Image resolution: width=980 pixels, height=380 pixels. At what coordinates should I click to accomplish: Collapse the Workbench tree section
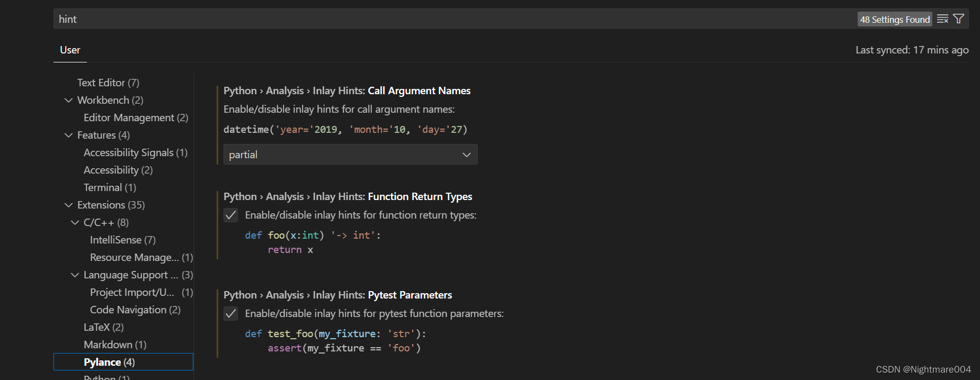point(68,100)
